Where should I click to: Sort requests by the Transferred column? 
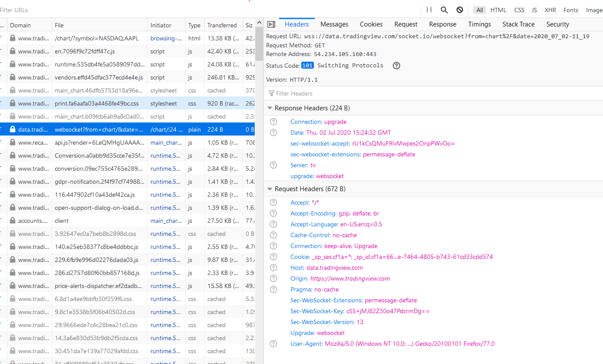click(x=223, y=24)
